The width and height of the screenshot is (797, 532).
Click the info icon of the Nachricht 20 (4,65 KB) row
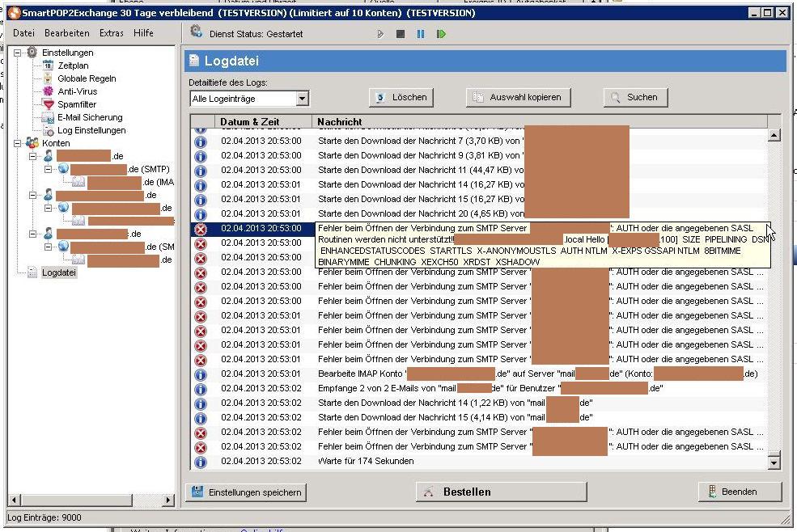pos(201,214)
